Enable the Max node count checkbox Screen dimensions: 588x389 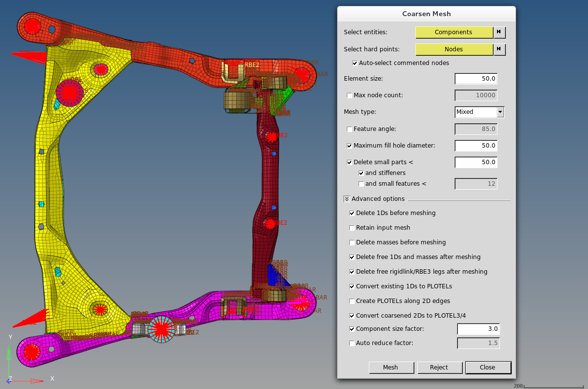coord(349,95)
